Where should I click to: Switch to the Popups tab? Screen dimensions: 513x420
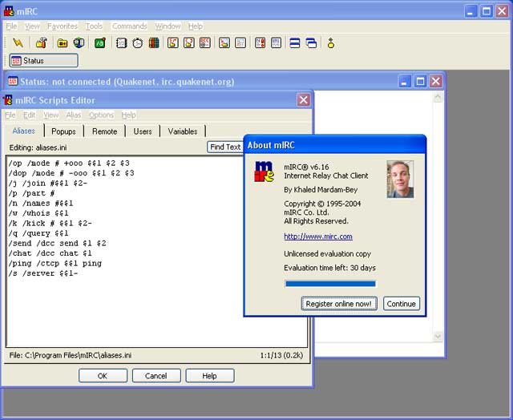(x=63, y=131)
